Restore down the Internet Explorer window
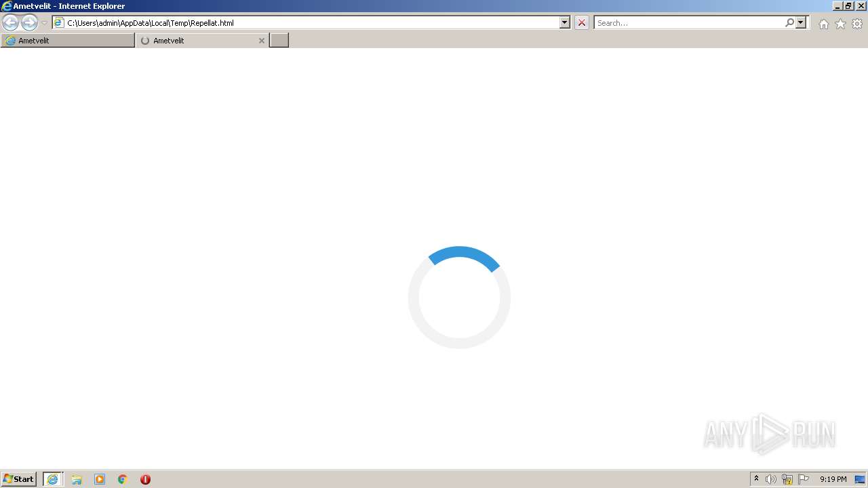The height and width of the screenshot is (488, 868). [x=848, y=6]
